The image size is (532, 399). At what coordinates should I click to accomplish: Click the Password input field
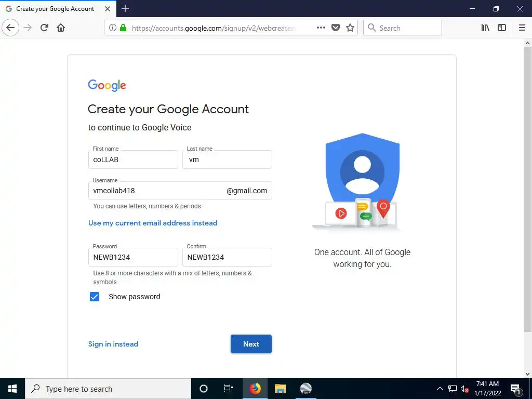point(133,257)
